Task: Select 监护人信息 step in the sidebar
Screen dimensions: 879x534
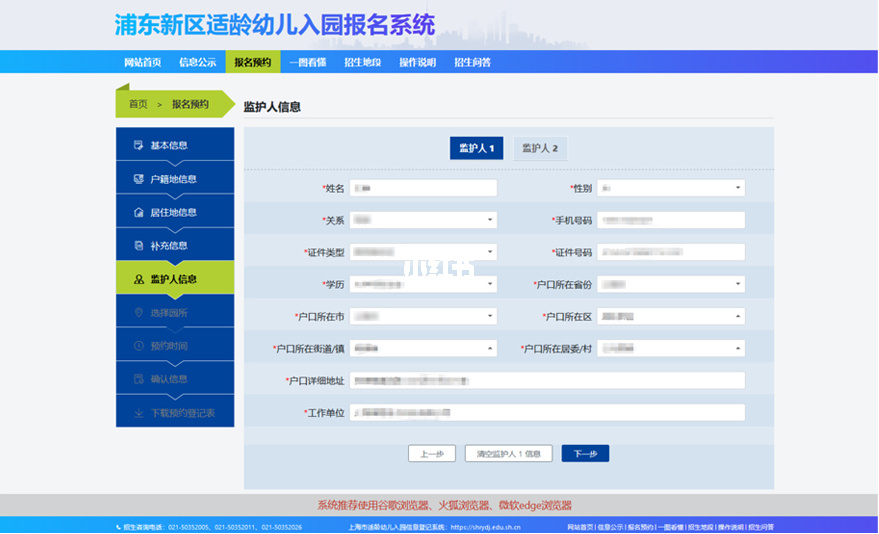Action: pyautogui.click(x=175, y=279)
